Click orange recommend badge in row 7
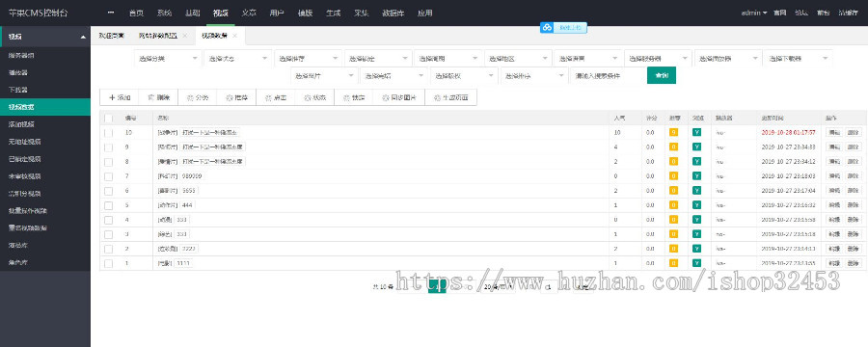The image size is (868, 347). (x=673, y=176)
